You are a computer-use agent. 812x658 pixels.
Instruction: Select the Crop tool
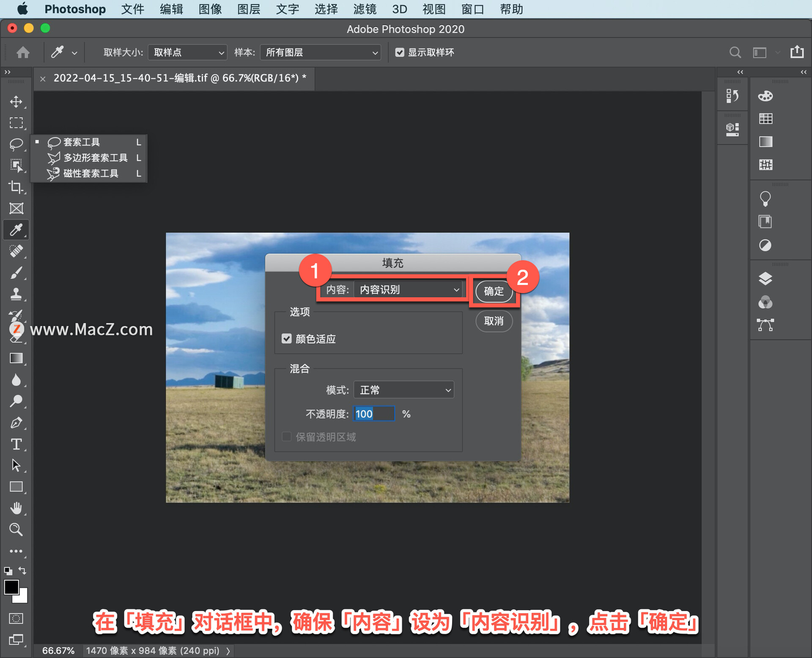16,187
